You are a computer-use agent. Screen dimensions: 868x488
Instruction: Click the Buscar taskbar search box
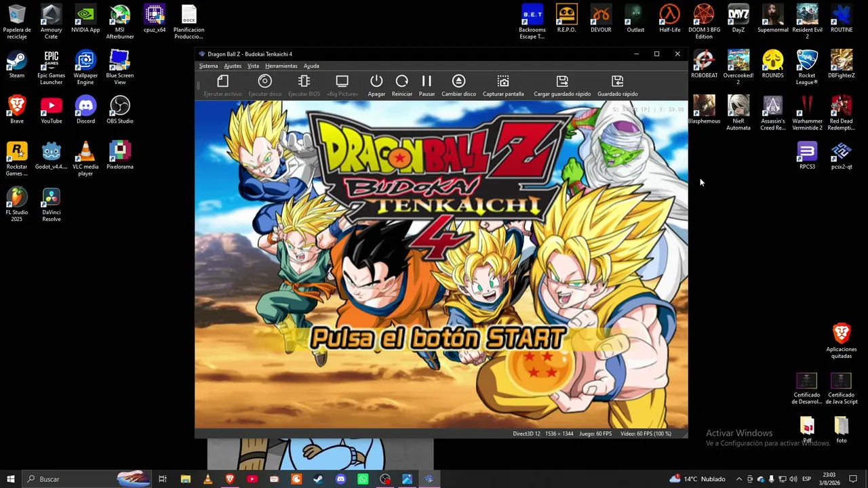click(x=87, y=479)
